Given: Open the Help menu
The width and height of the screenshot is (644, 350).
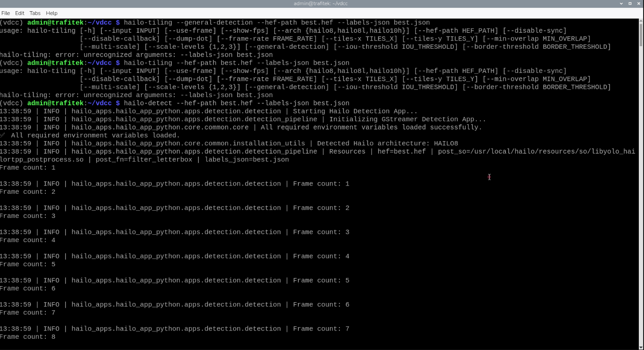Looking at the screenshot, I should click(x=51, y=13).
